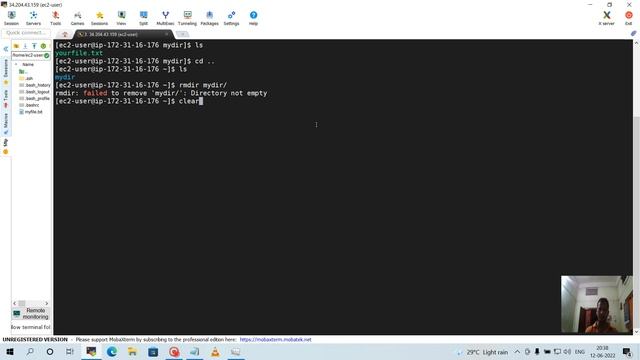Click the red 'failed' text in terminal

pyautogui.click(x=95, y=93)
